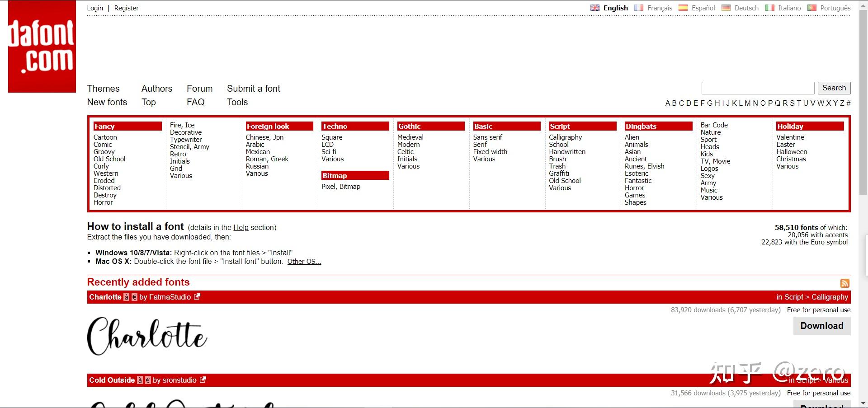Open TV, Movie font category
Viewport: 868px width, 408px height.
(x=715, y=161)
